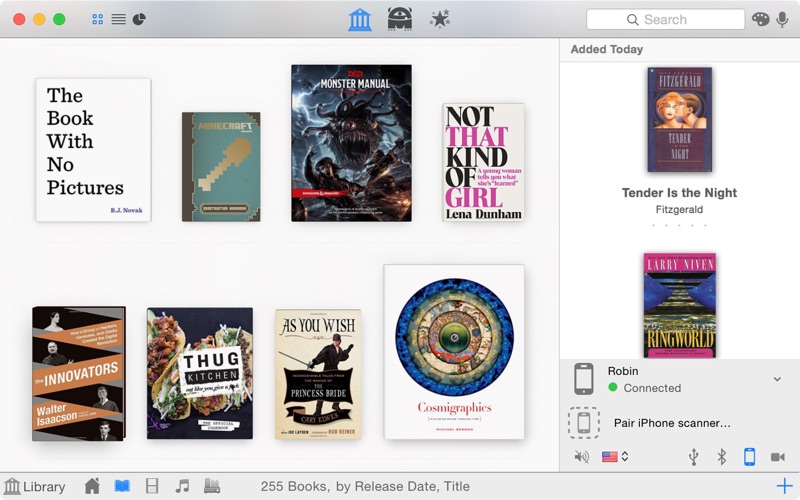Open the Library shelf selector
The image size is (800, 500).
point(35,487)
